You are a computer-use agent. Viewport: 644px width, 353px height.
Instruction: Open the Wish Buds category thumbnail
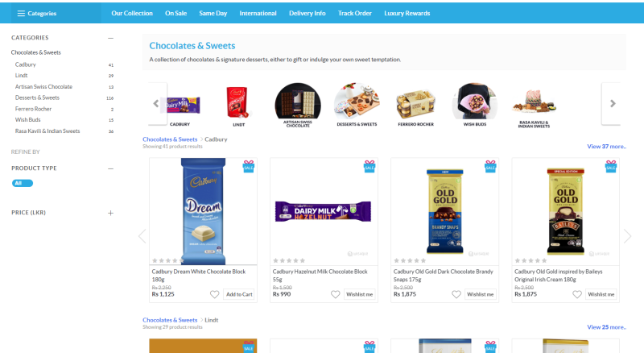[x=475, y=105]
